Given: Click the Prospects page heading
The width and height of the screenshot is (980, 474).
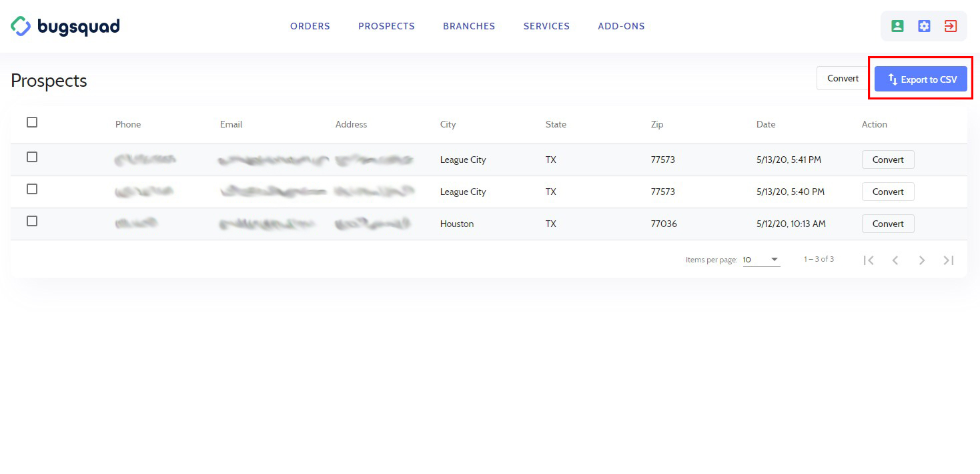Looking at the screenshot, I should pos(49,80).
